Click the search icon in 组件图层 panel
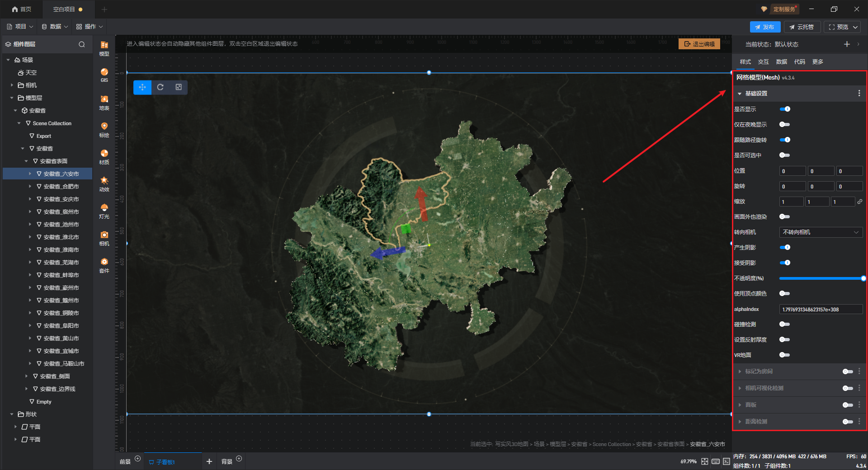 click(x=82, y=44)
